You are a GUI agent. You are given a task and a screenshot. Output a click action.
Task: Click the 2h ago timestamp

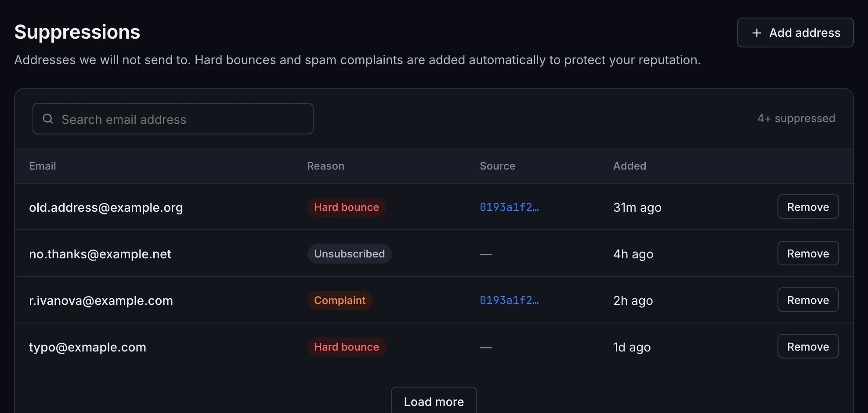point(633,301)
